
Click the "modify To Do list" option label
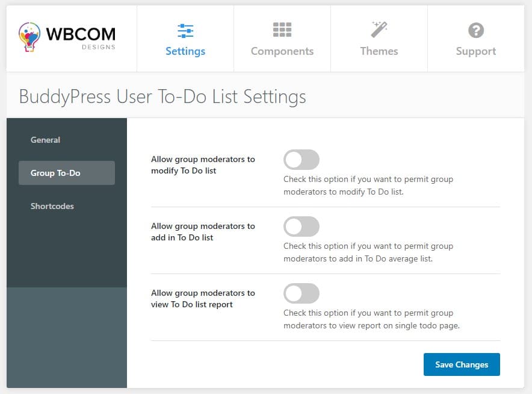pyautogui.click(x=203, y=165)
